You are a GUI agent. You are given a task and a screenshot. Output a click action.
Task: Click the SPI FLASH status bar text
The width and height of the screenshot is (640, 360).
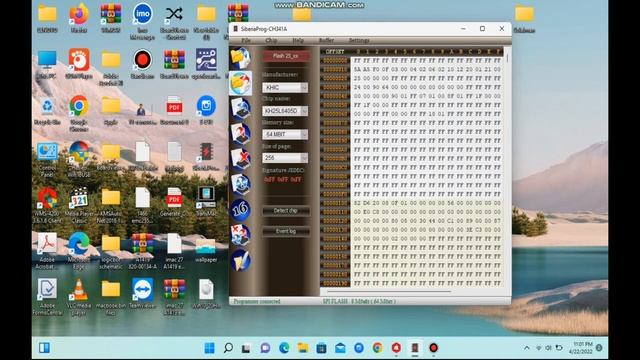[359, 301]
